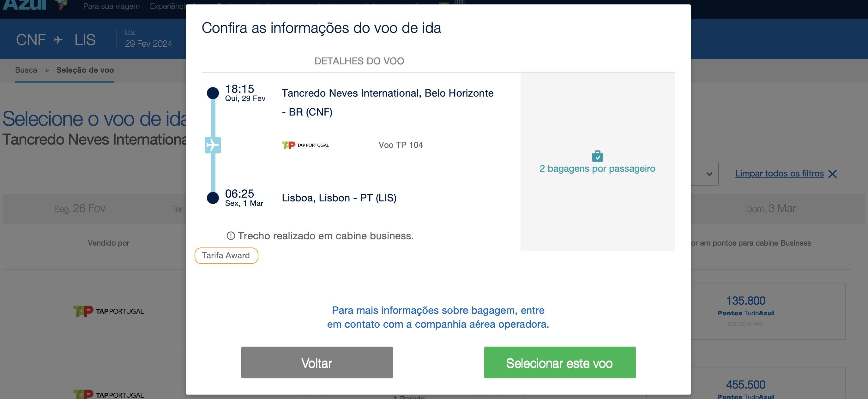Screen dimensions: 868x399
Task: Click the Azul logo in header
Action: (x=25, y=5)
